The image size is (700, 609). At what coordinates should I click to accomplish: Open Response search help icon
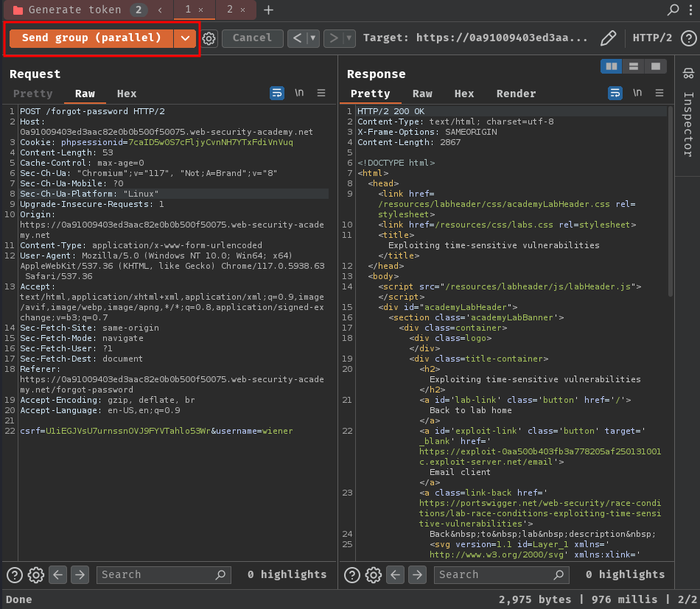352,575
